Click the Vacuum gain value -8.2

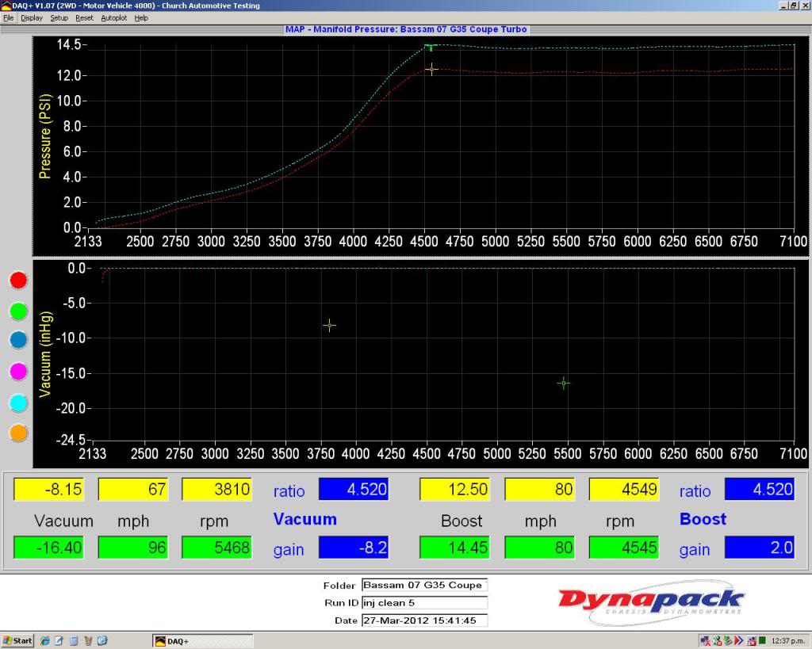354,548
